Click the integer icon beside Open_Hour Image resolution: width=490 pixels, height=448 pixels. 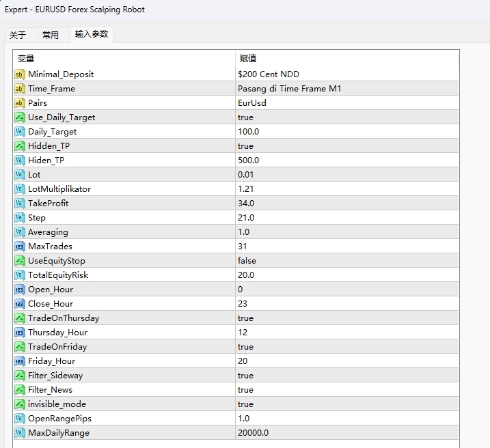20,290
